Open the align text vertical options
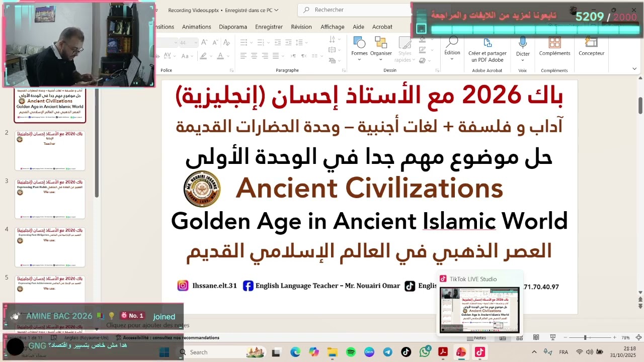The height and width of the screenshot is (362, 644). tap(334, 50)
